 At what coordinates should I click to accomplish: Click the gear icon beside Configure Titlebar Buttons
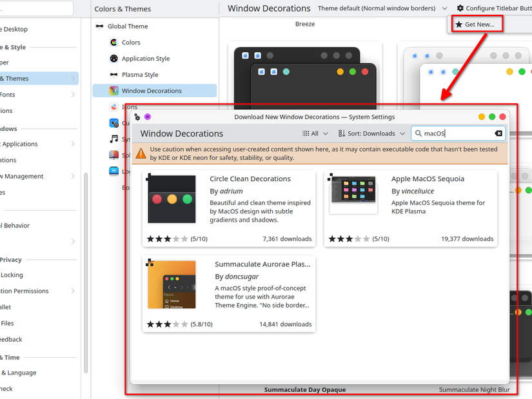(460, 8)
